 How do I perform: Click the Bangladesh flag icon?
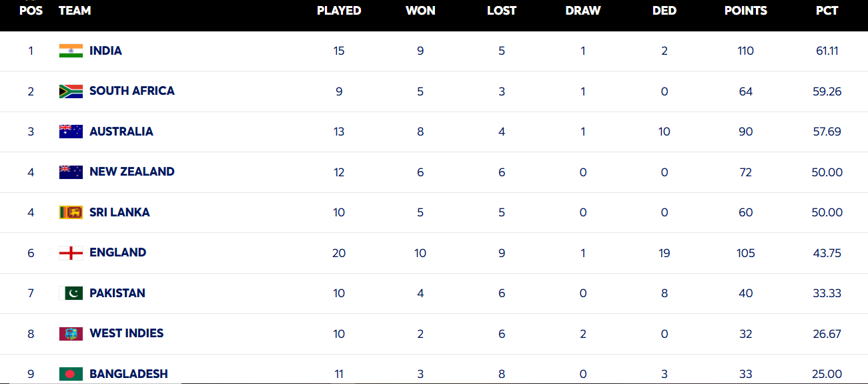(71, 374)
